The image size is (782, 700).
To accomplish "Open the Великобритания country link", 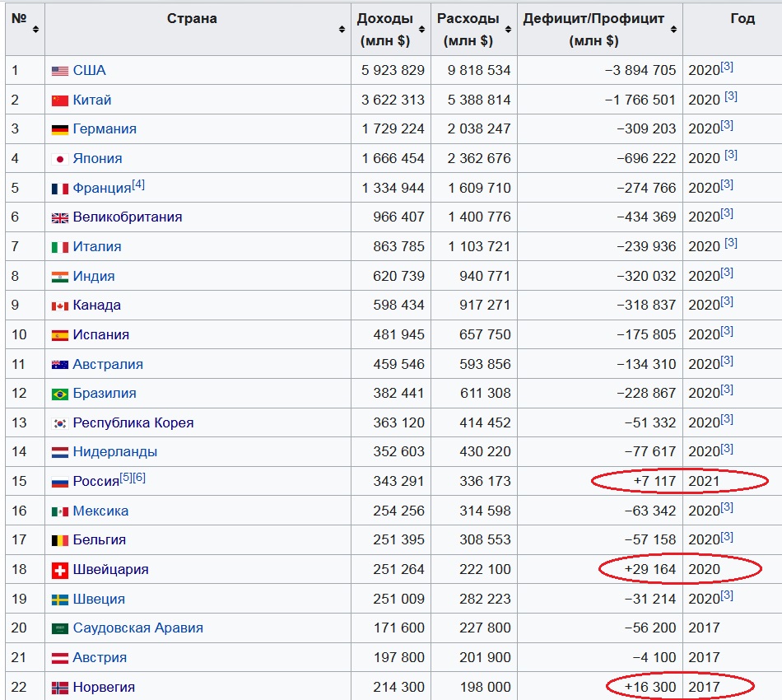I will [x=128, y=217].
